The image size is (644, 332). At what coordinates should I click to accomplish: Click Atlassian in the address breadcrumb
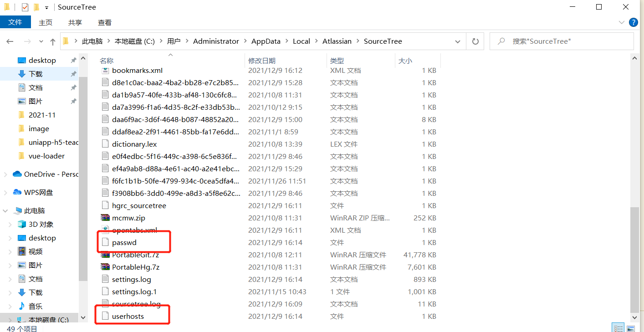point(337,41)
